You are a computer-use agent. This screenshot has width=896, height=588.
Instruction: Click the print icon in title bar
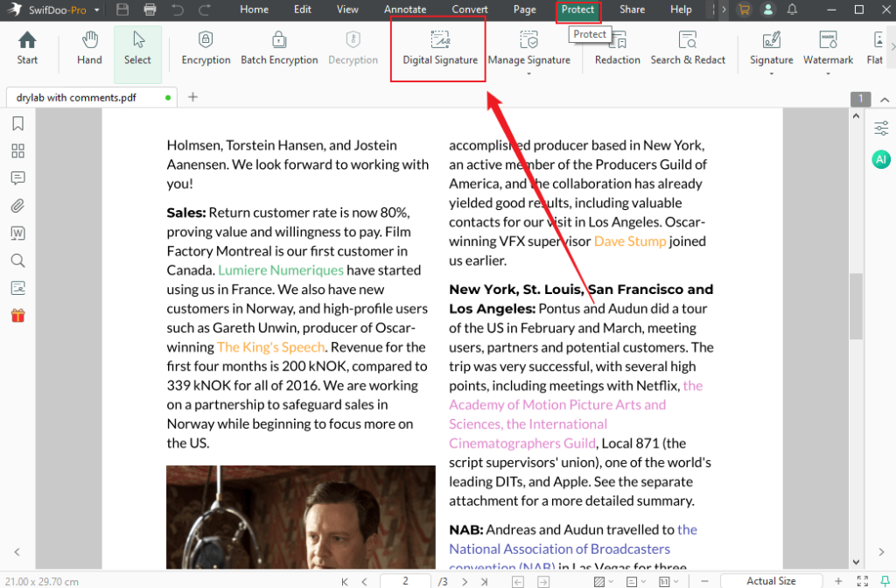(150, 10)
